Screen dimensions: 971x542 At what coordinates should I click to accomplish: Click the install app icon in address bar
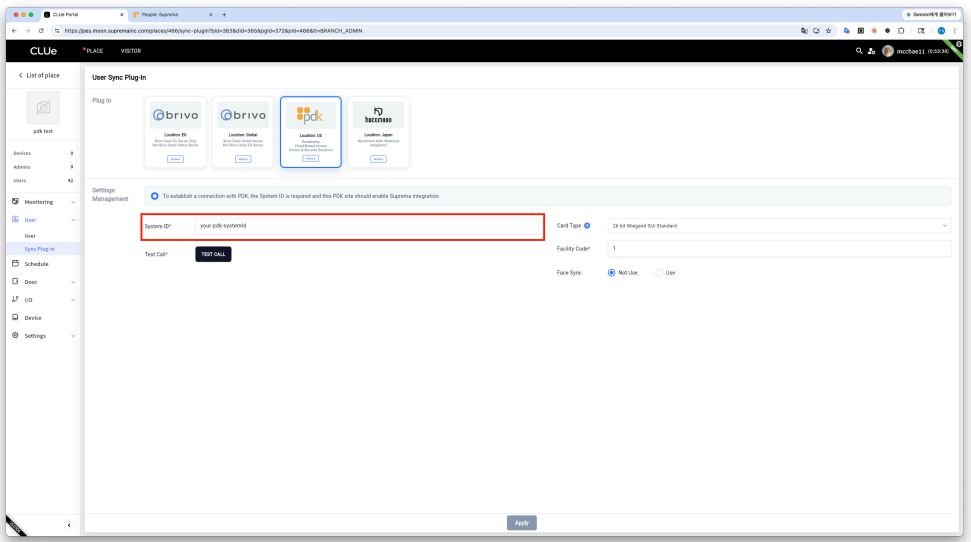point(816,30)
